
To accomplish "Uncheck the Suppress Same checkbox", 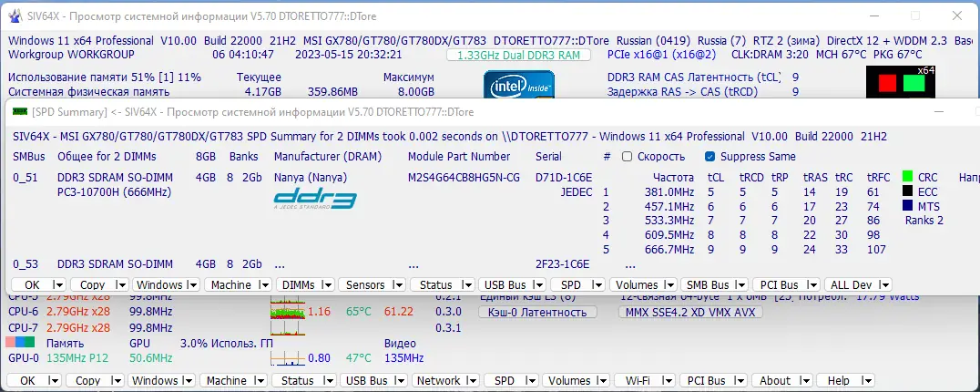I will point(709,156).
